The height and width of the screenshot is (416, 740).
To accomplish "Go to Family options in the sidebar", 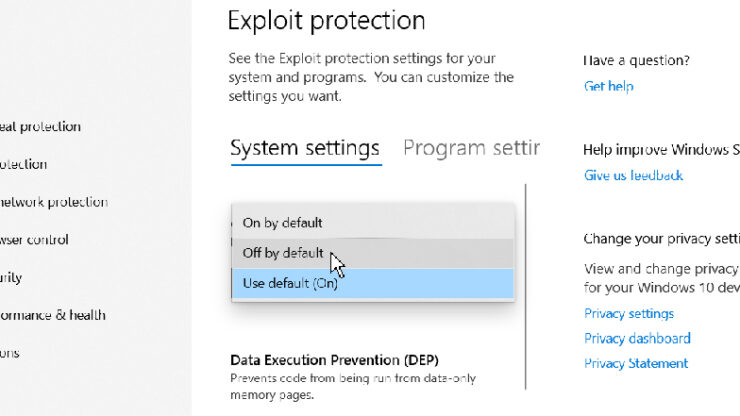I will [10, 353].
